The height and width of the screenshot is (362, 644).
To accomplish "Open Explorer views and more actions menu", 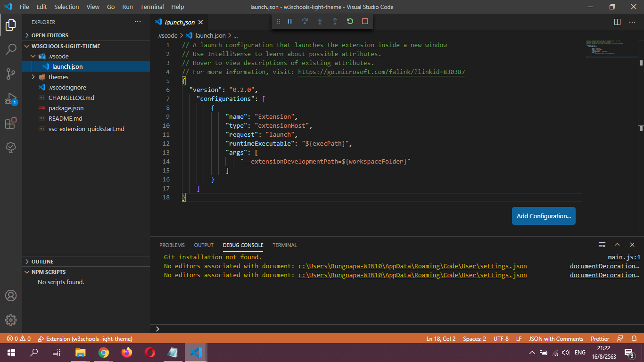I will 138,22.
